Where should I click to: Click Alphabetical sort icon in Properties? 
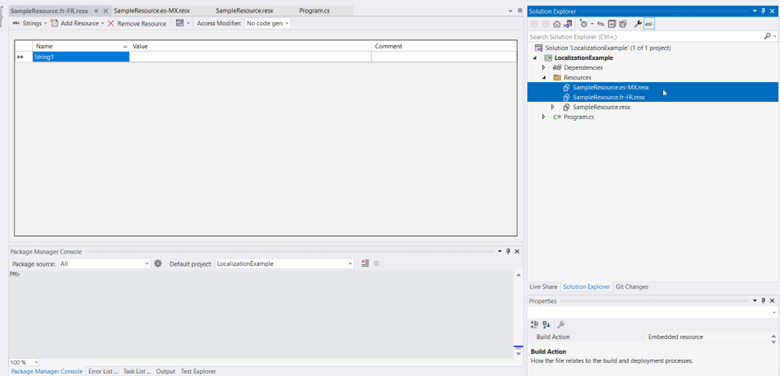[546, 325]
